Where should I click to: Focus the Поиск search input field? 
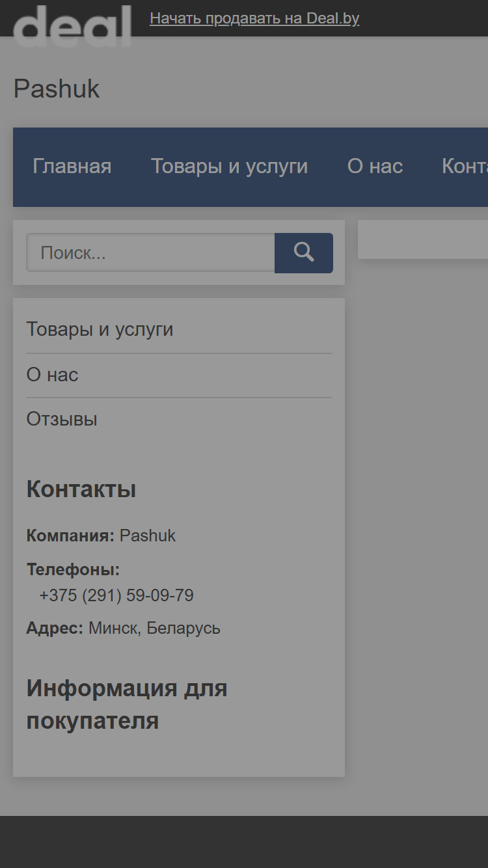pos(150,253)
